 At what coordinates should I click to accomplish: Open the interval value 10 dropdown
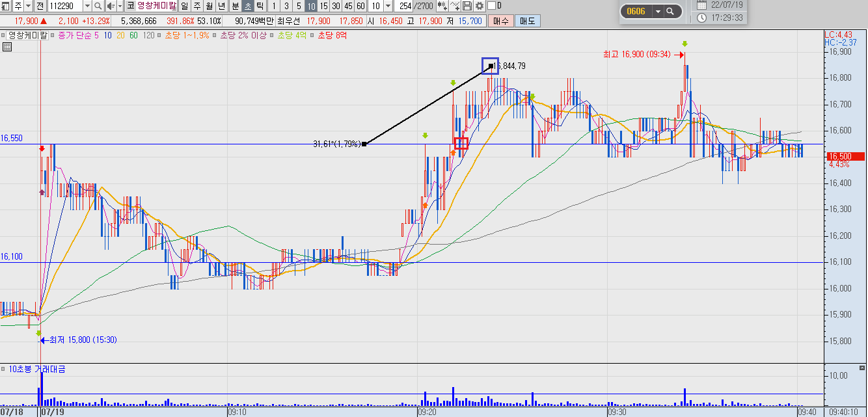388,6
